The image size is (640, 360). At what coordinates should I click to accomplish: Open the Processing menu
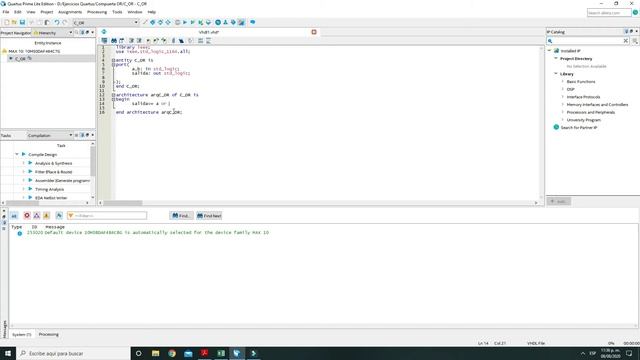tap(97, 12)
